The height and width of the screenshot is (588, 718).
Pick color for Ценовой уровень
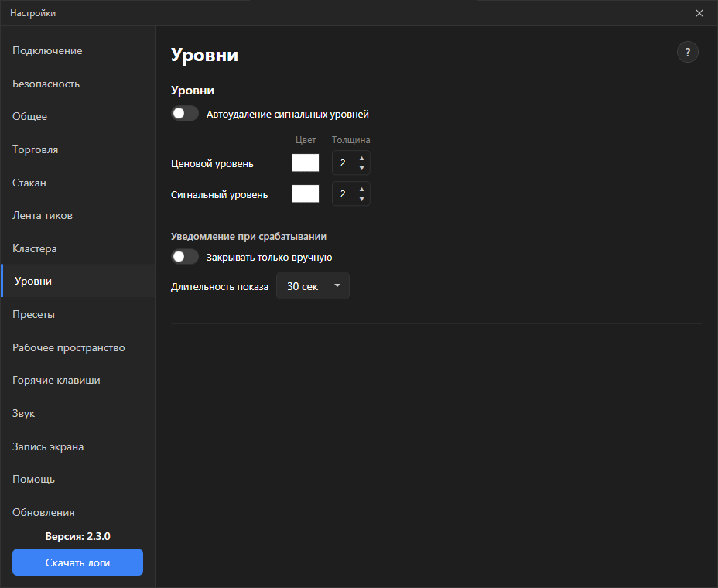[x=306, y=162]
